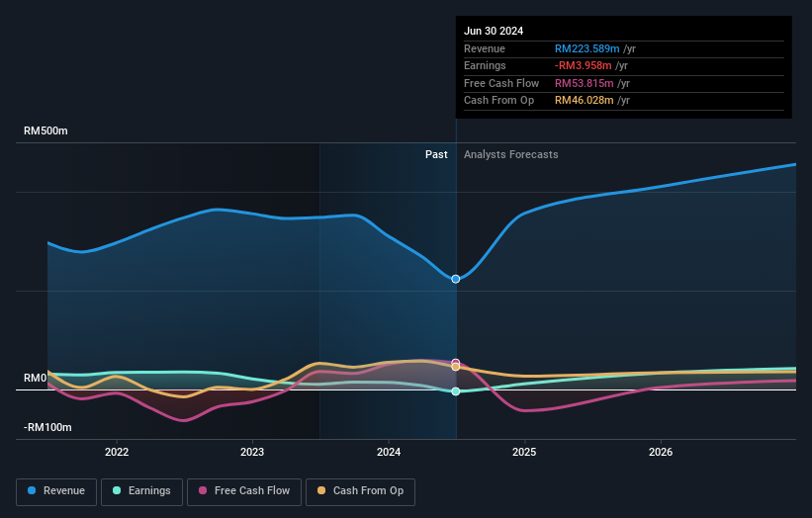Click the Revenue row label in tooltip
Image resolution: width=812 pixels, height=518 pixels.
coord(485,48)
